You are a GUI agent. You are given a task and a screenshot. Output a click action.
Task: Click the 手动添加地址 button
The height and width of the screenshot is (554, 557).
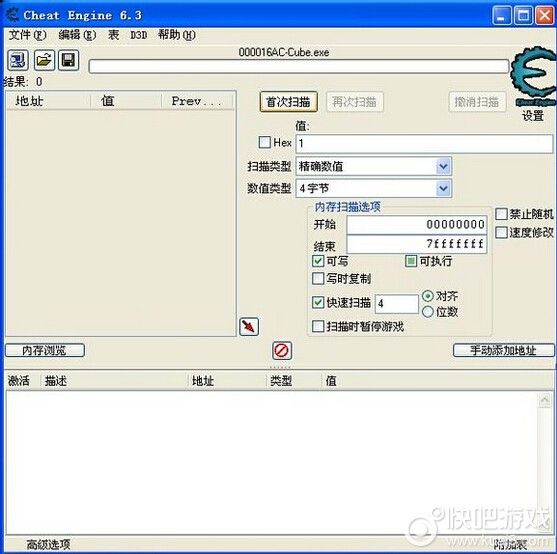[503, 350]
